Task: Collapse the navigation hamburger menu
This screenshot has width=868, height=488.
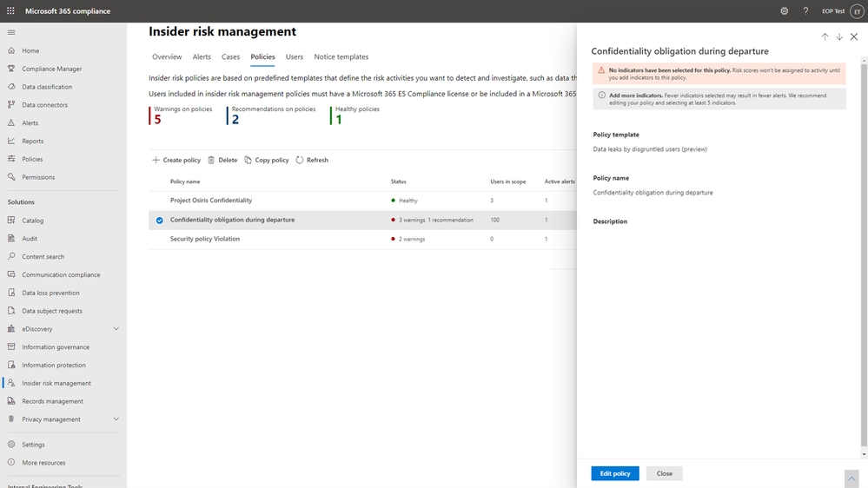Action: pyautogui.click(x=11, y=32)
